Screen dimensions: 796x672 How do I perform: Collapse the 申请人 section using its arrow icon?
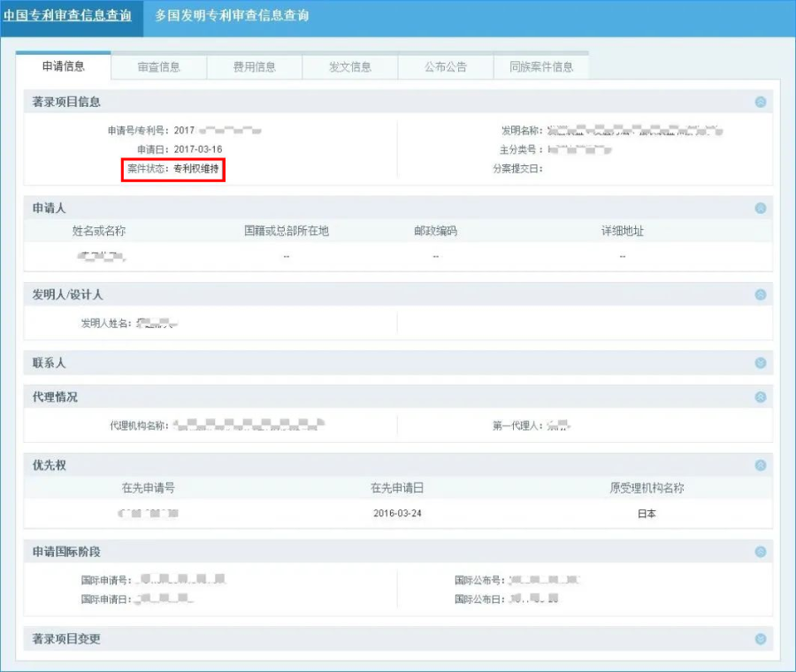coord(762,208)
